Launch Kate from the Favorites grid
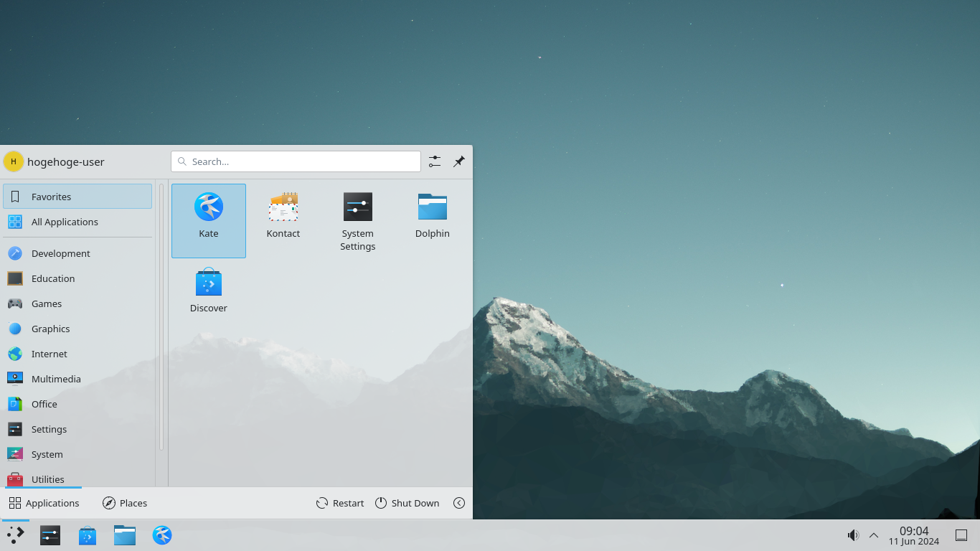Viewport: 980px width, 551px height. pyautogui.click(x=209, y=220)
